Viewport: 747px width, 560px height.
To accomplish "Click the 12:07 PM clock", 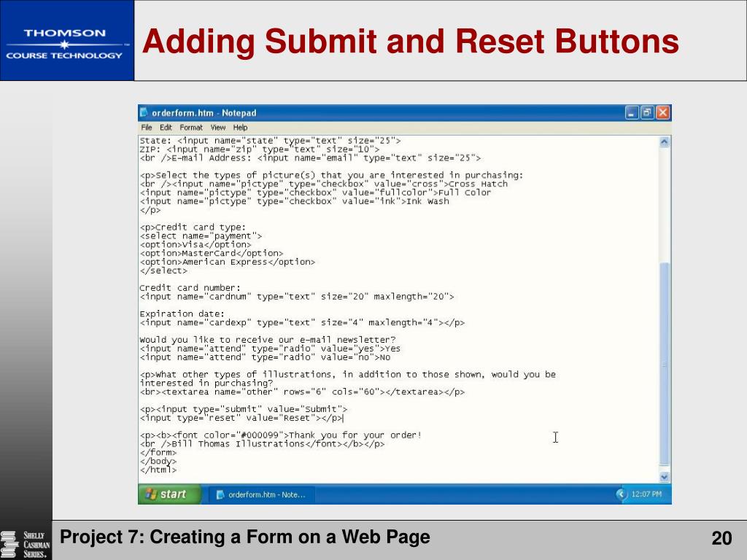I will tap(646, 494).
